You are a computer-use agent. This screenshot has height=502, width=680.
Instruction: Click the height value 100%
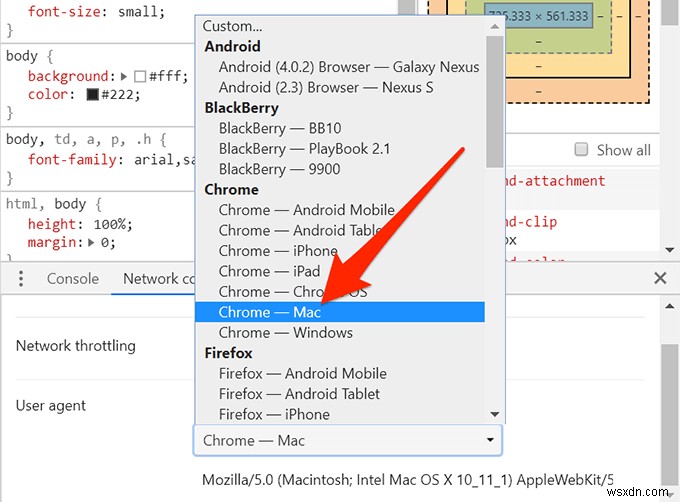[110, 224]
